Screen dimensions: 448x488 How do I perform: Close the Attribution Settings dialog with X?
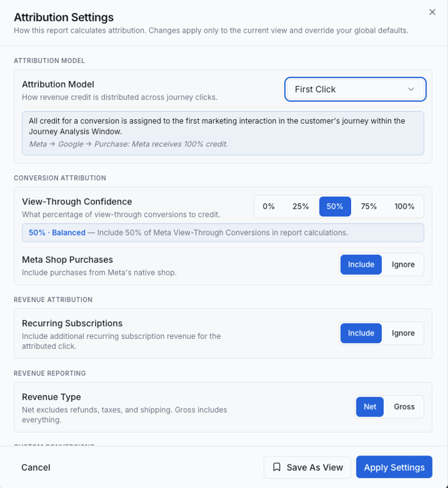pos(432,12)
